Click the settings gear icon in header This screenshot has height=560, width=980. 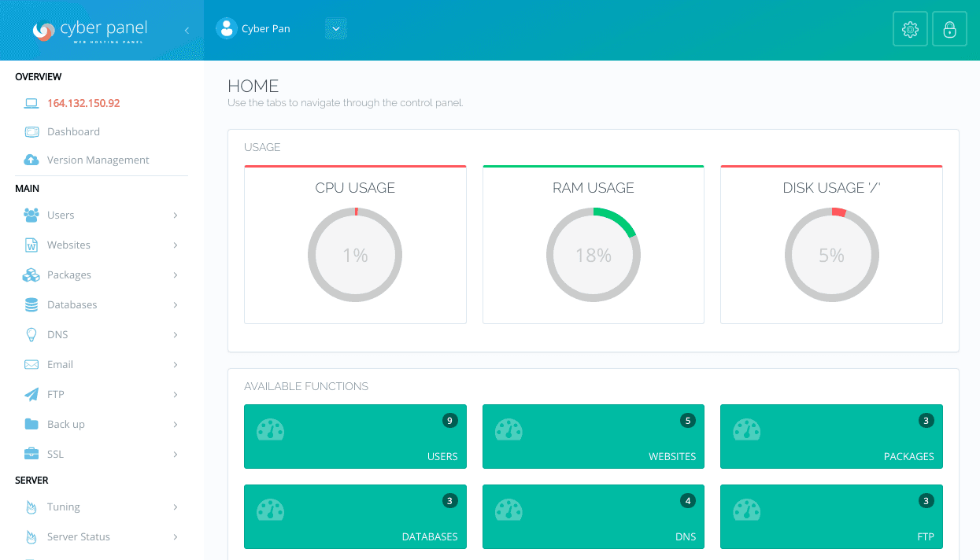tap(910, 30)
